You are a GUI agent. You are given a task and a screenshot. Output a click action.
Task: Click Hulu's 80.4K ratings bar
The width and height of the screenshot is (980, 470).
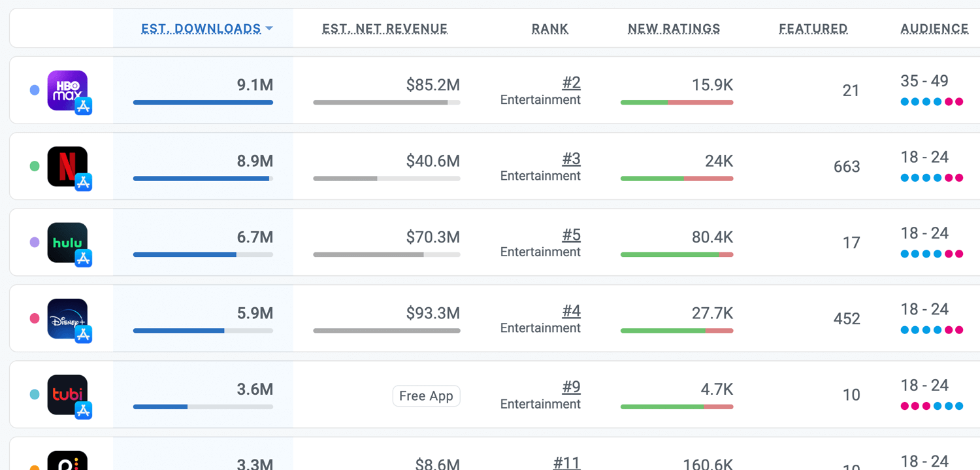click(x=677, y=255)
